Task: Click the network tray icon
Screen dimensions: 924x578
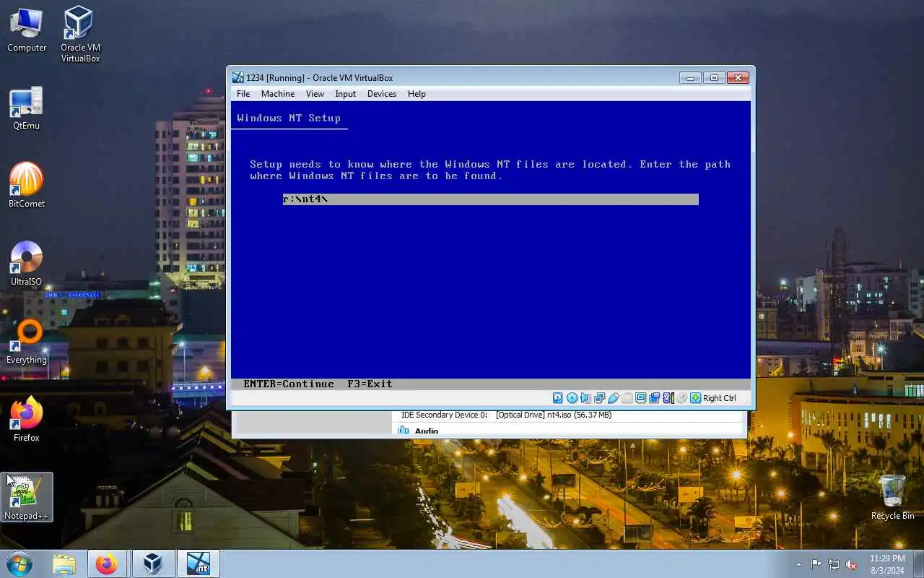Action: point(834,564)
